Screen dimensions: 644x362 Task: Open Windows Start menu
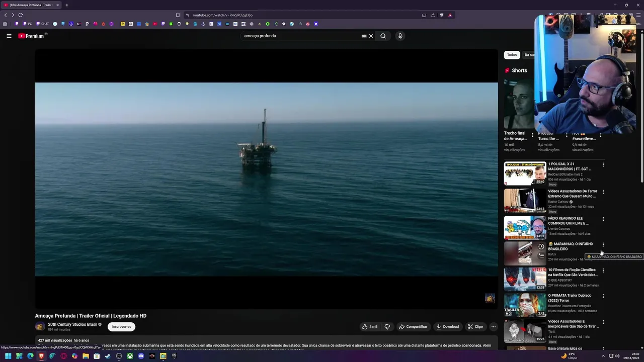tap(8, 356)
